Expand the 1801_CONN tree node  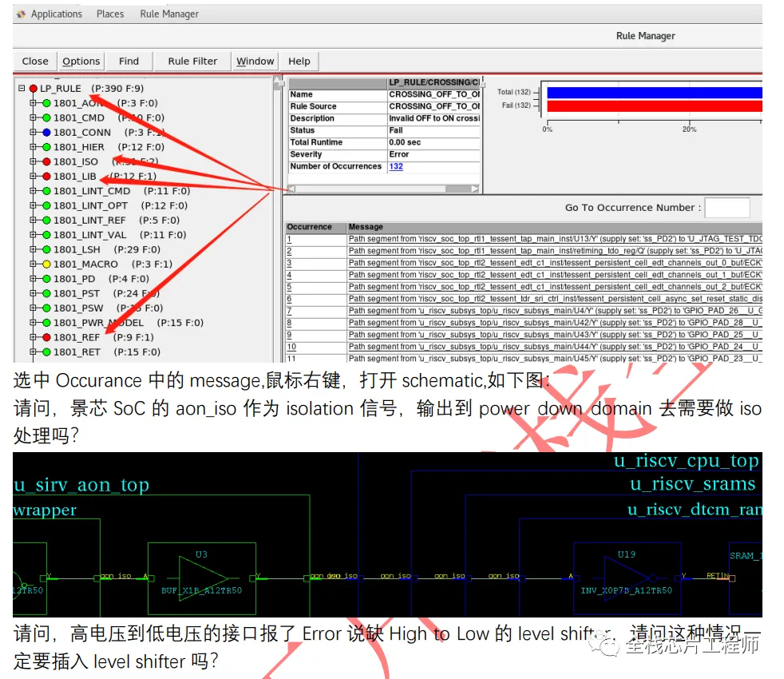point(33,132)
